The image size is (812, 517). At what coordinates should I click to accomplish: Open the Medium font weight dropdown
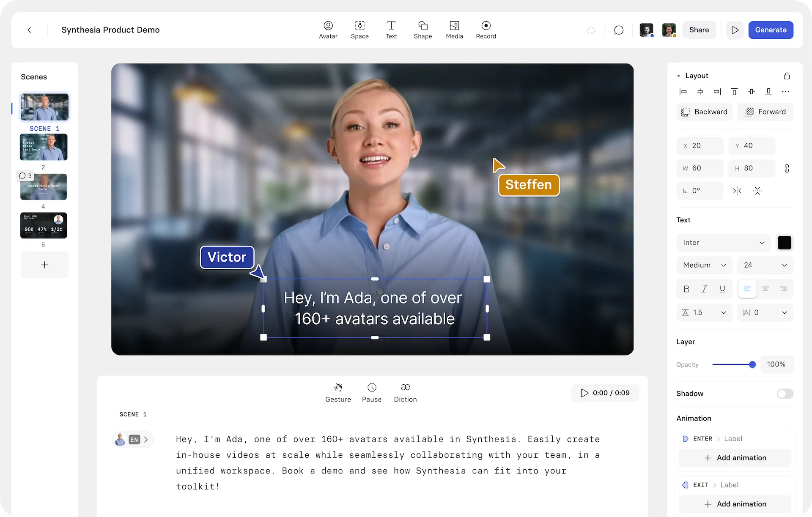coord(704,265)
